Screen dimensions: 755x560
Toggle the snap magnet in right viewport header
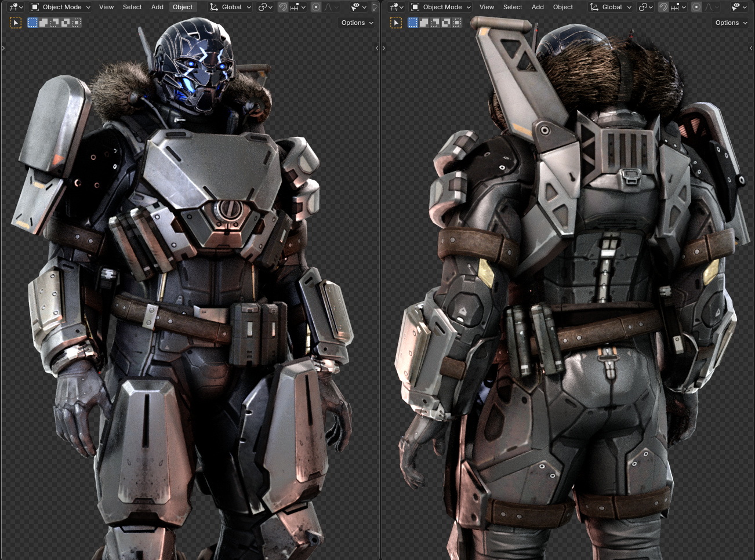[x=663, y=7]
